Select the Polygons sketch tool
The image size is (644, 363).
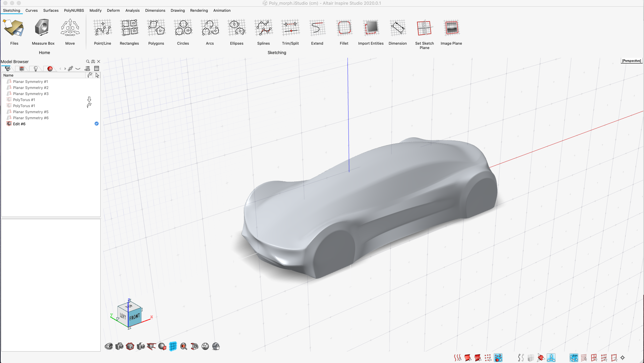pos(156,32)
